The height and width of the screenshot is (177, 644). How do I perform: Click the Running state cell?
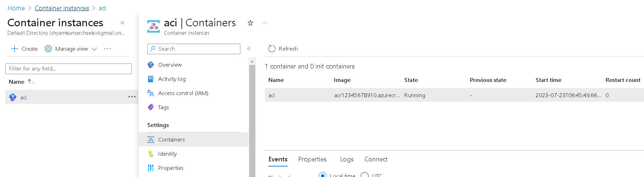(415, 95)
